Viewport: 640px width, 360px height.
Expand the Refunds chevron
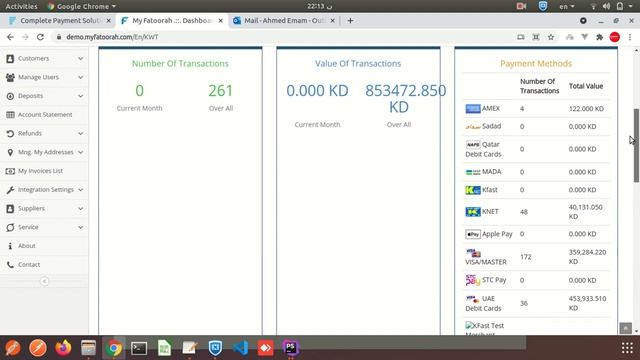tap(80, 133)
